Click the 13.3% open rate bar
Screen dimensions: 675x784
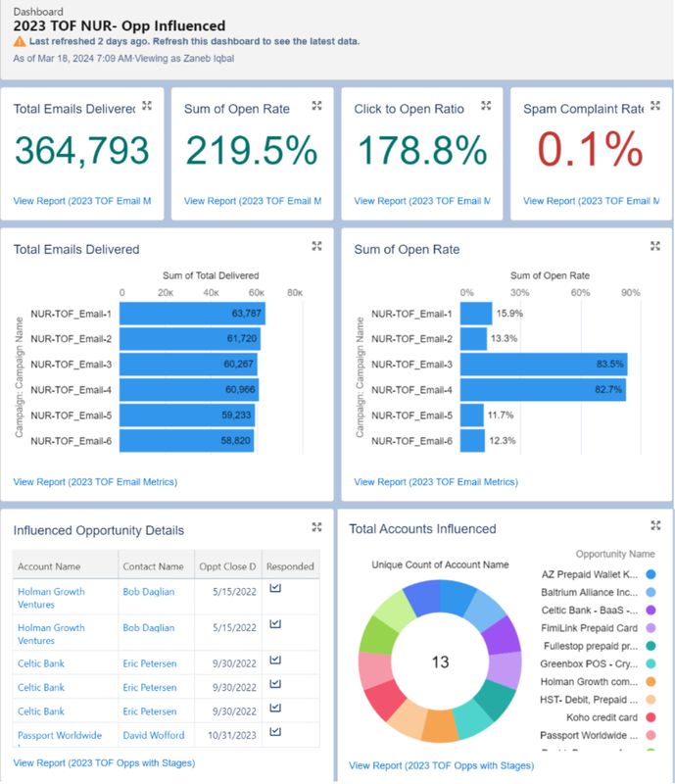[473, 339]
